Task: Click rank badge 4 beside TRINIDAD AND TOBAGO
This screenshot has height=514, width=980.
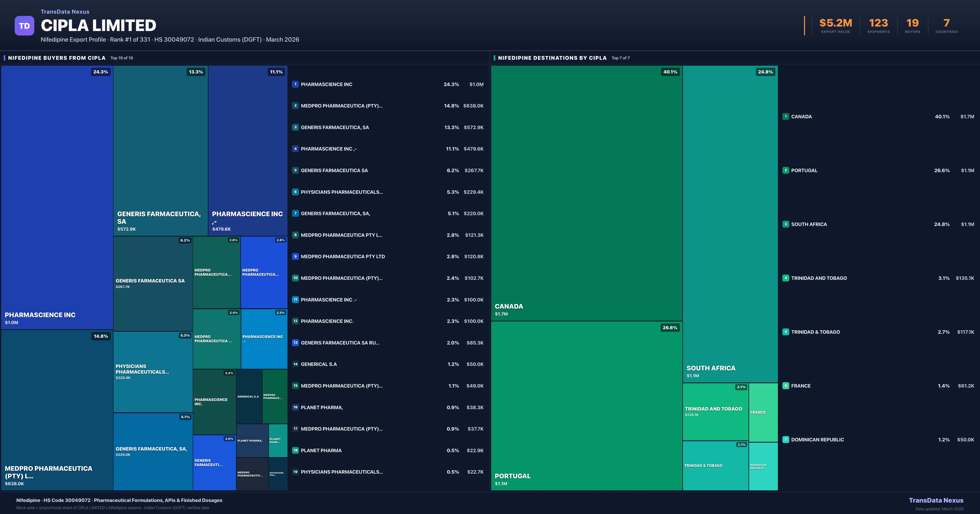Action: 786,278
